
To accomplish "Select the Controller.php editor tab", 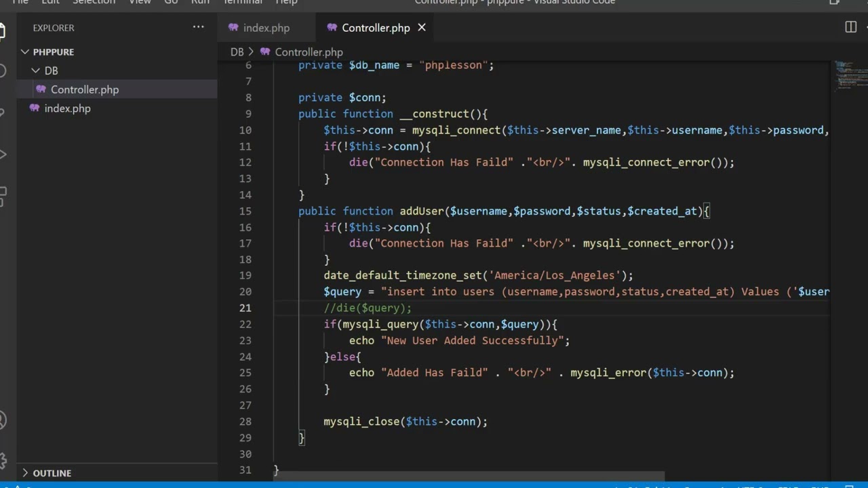I will [376, 28].
